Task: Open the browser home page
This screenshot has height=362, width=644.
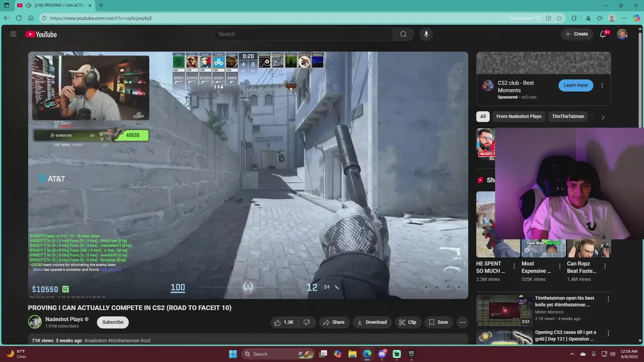Action: (31, 18)
